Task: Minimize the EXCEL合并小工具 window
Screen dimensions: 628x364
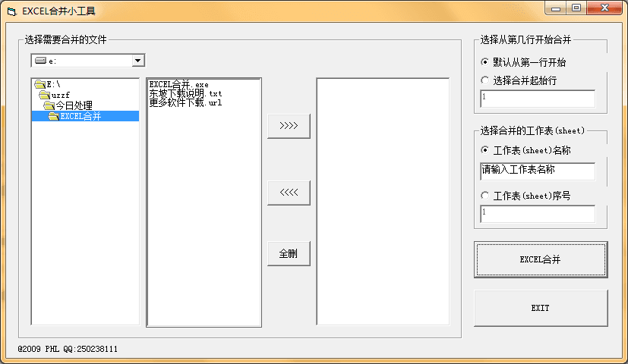Action: pos(556,8)
